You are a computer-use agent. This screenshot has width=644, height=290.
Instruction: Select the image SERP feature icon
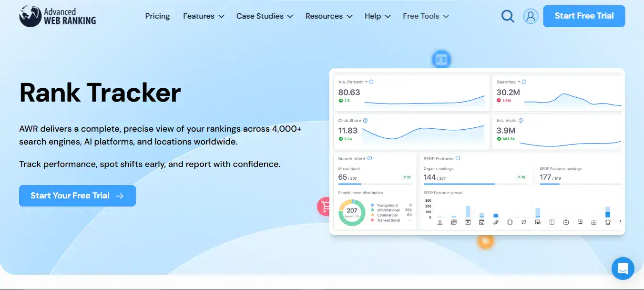(x=482, y=222)
